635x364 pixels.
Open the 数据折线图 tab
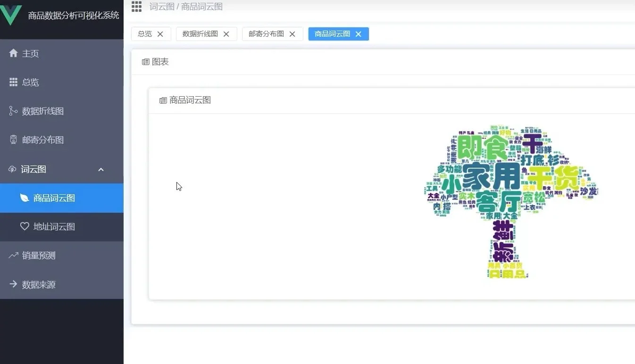tap(200, 33)
